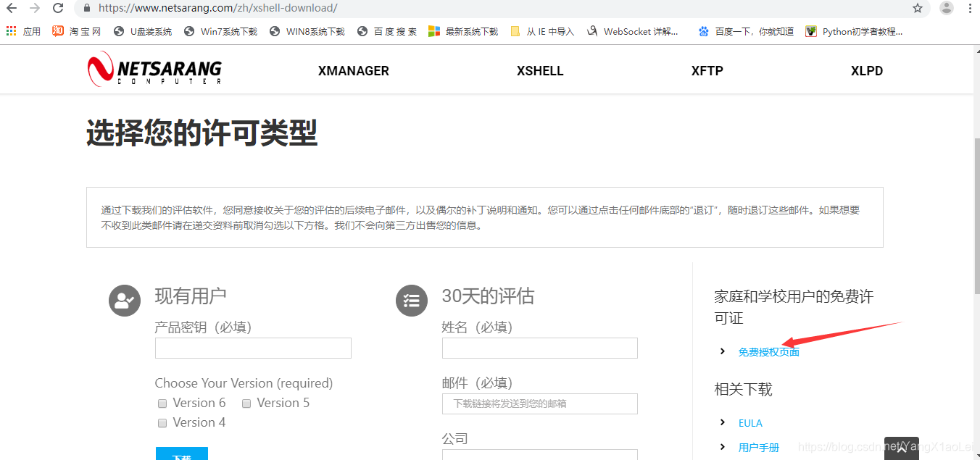Viewport: 980px width, 460px height.
Task: Open the Chrome three-dot menu
Action: [970, 9]
